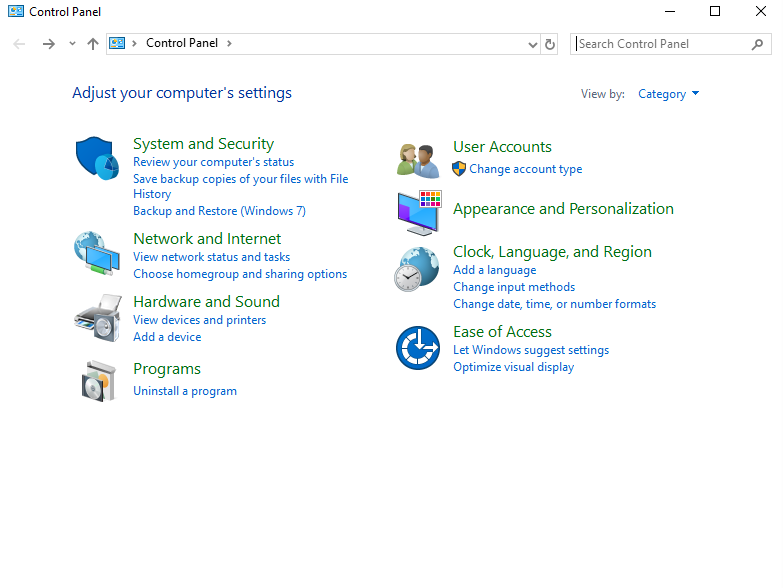Click the Appearance and Personalization monitor icon

[418, 211]
